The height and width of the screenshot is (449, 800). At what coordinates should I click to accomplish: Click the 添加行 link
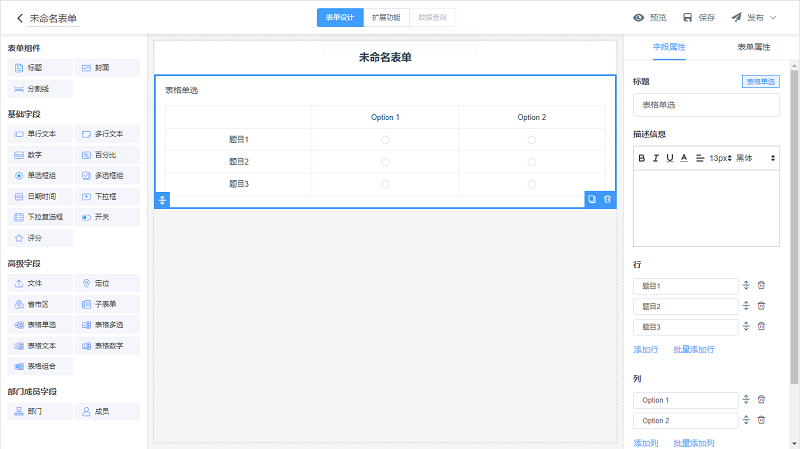tap(646, 350)
